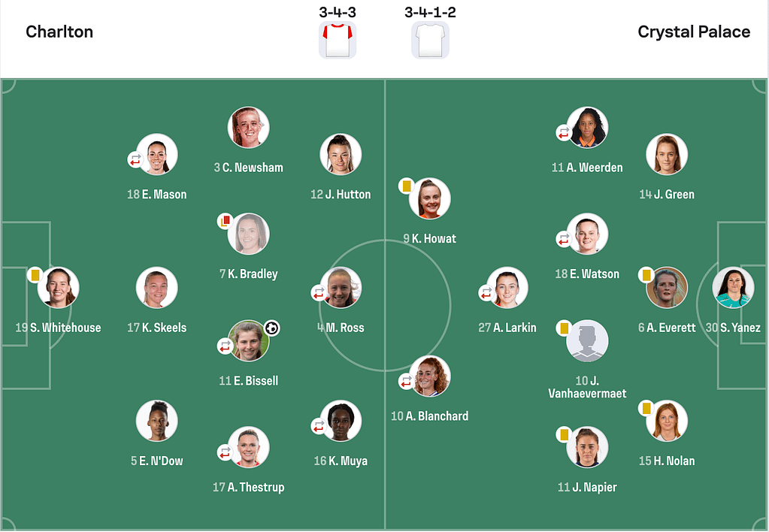769x532 pixels.
Task: Click J. Vanhaevermaet's placeholder avatar
Action: pyautogui.click(x=587, y=341)
